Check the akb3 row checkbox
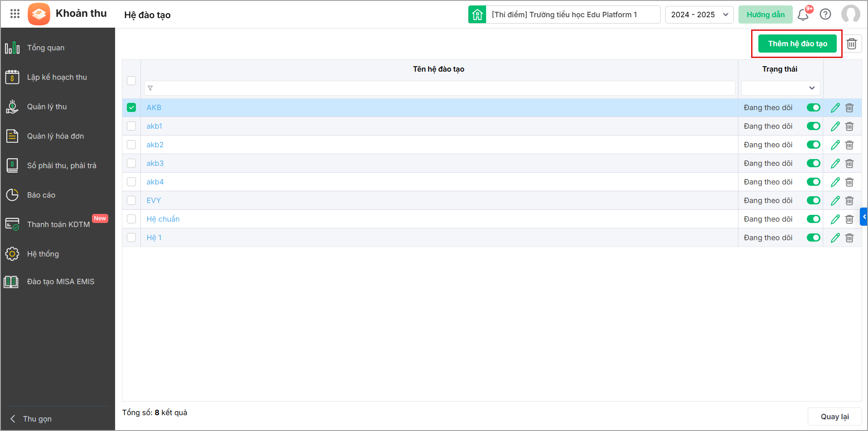 131,163
